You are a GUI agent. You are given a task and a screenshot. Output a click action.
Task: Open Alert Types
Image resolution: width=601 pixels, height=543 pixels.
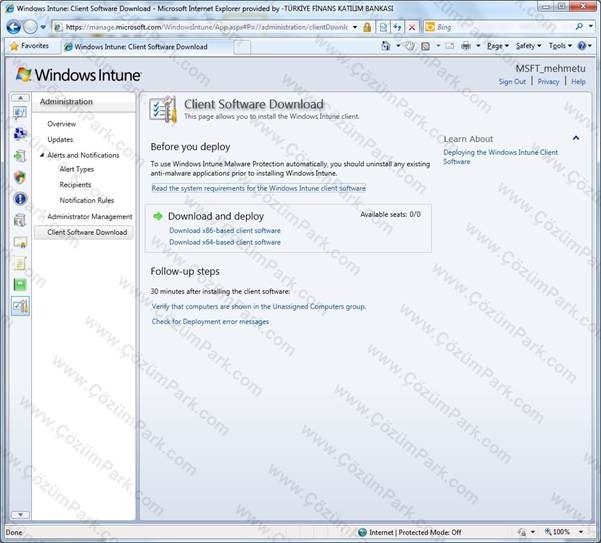[x=76, y=169]
